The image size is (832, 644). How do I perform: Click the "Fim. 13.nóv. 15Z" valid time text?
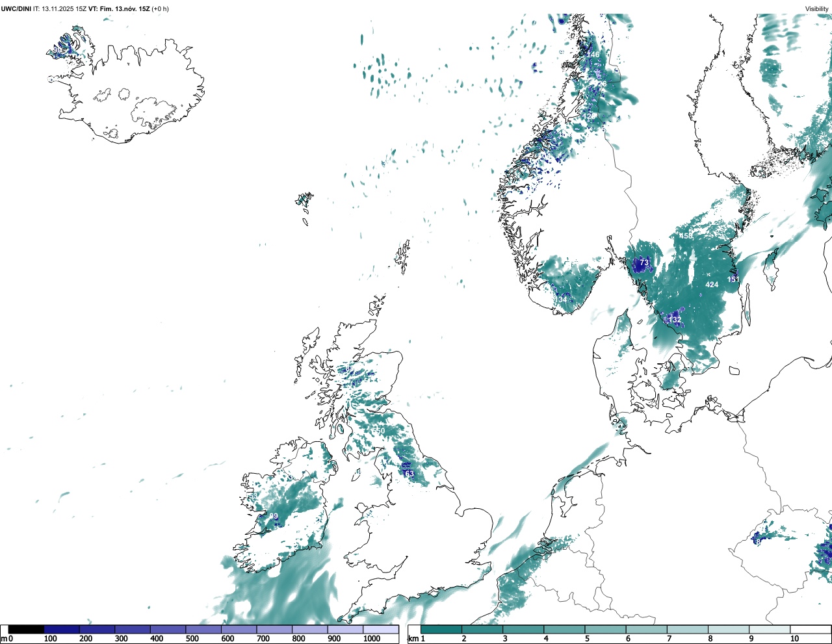click(125, 8)
